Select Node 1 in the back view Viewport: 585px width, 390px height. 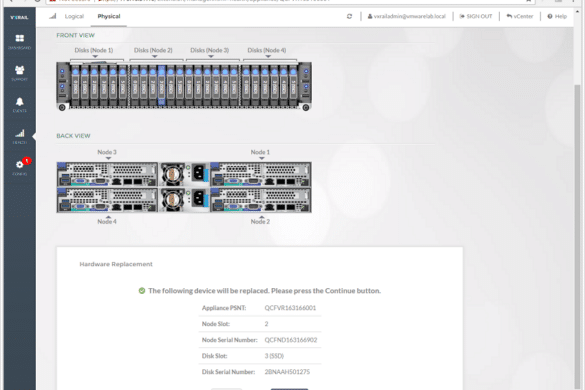pyautogui.click(x=261, y=174)
